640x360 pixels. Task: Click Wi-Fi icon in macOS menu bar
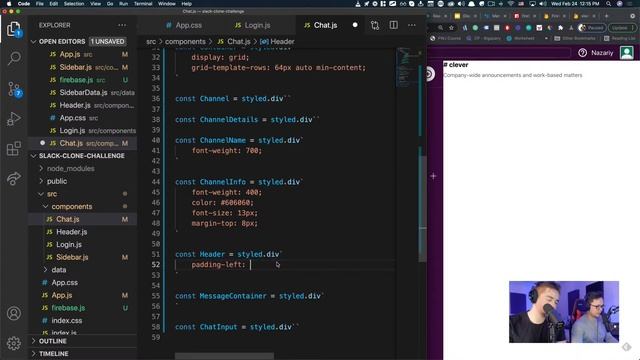point(511,4)
